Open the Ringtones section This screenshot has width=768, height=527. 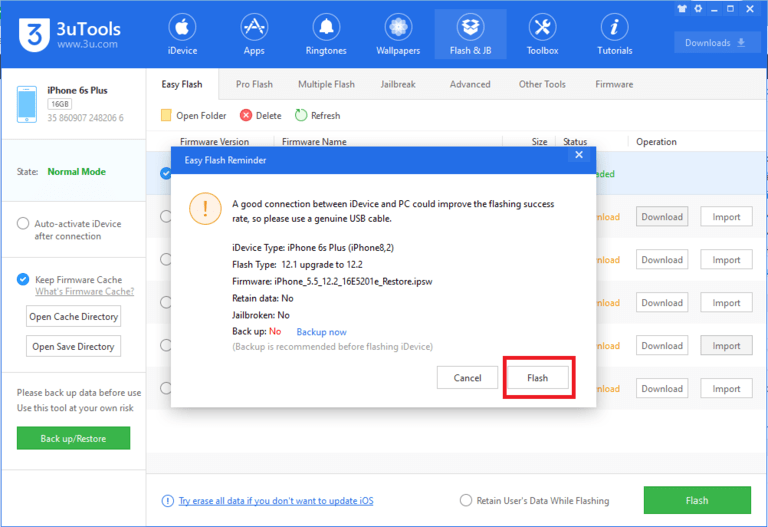tap(326, 35)
